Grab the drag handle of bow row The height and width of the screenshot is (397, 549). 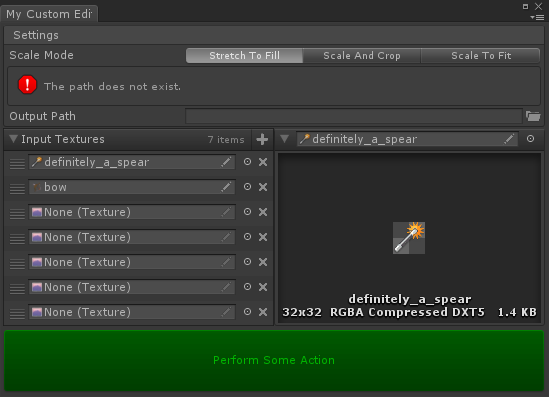17,189
